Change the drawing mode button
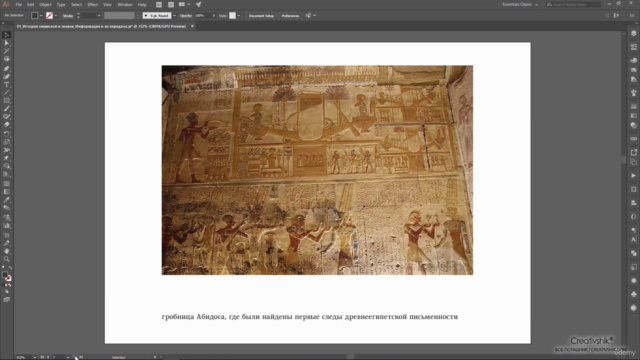This screenshot has height=360, width=640. click(x=7, y=292)
